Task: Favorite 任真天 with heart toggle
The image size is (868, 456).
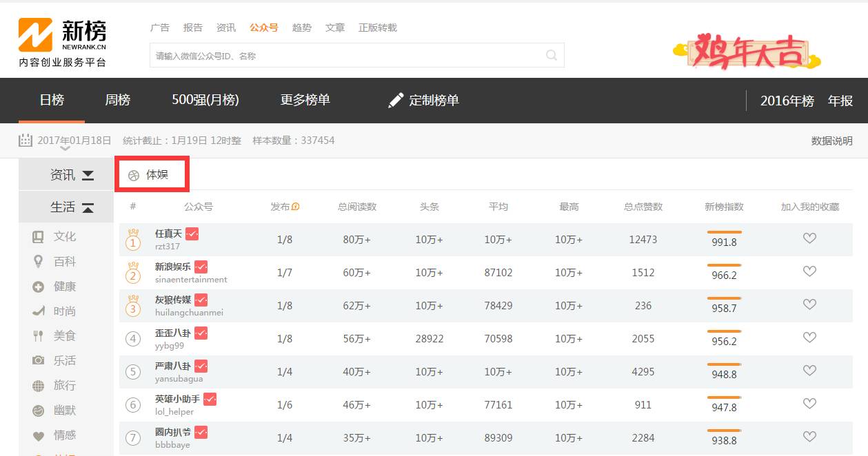Action: point(809,238)
